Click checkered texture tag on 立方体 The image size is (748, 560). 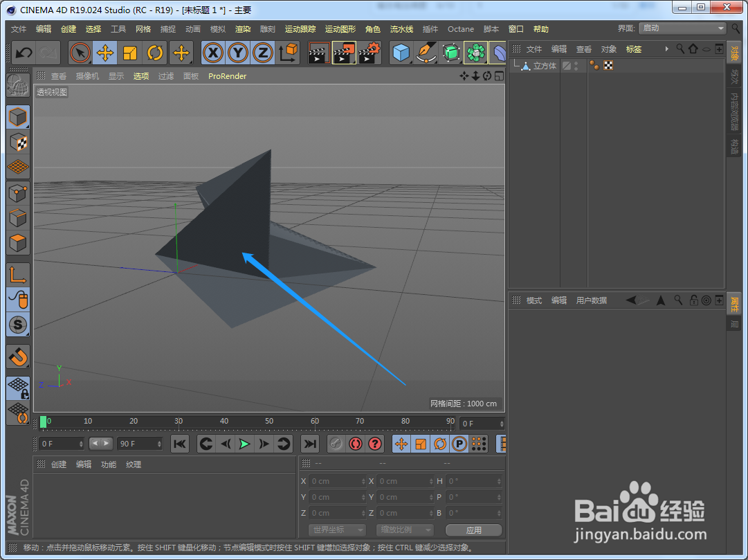coord(608,66)
